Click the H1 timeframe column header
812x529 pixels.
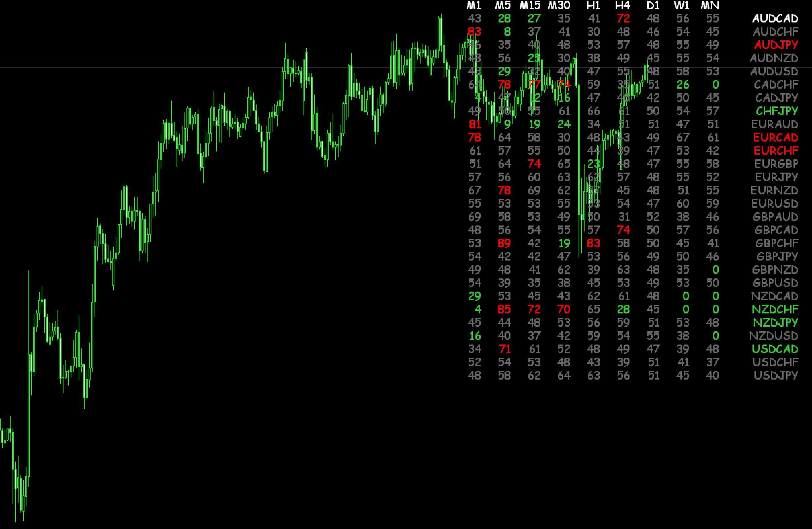[593, 6]
